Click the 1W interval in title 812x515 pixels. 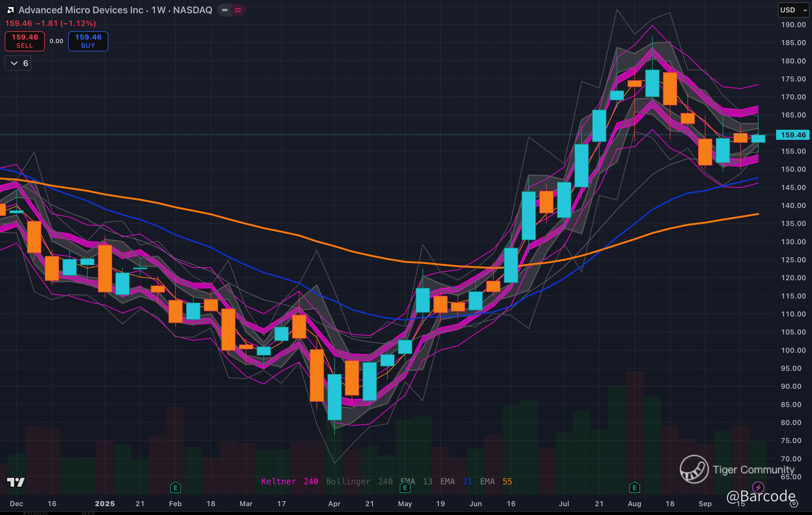point(158,10)
